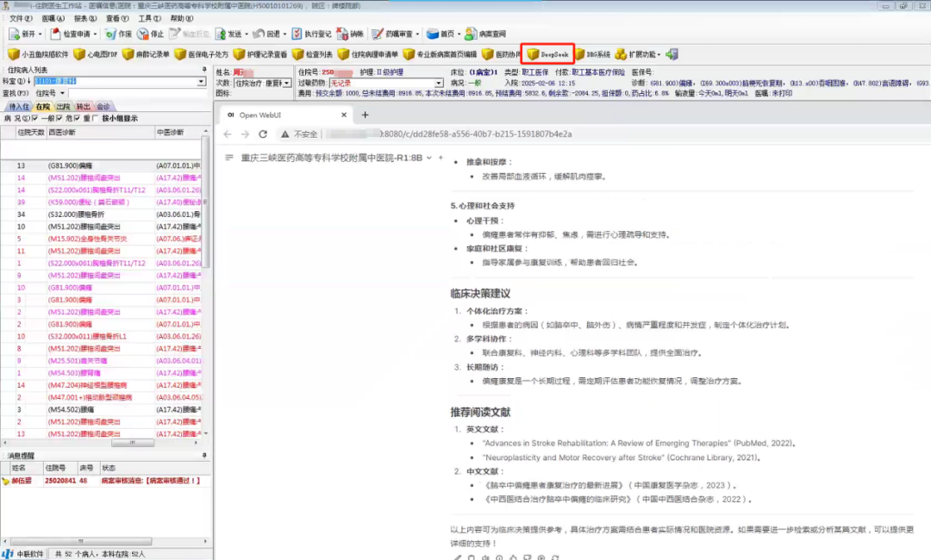Switch to the 转出 tab
The height and width of the screenshot is (560, 931).
pos(83,107)
